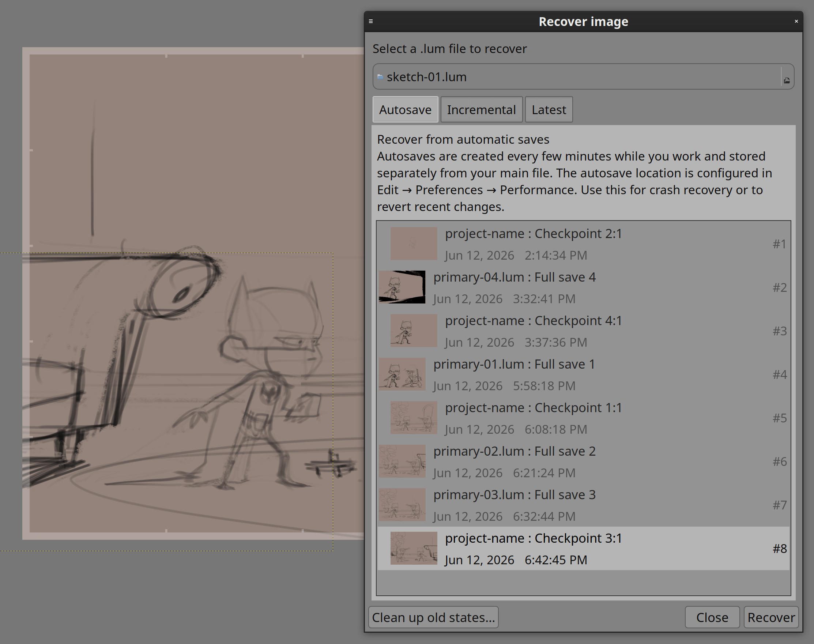Image resolution: width=814 pixels, height=644 pixels.
Task: Click "Select a .lum file to recover" label
Action: pos(449,49)
